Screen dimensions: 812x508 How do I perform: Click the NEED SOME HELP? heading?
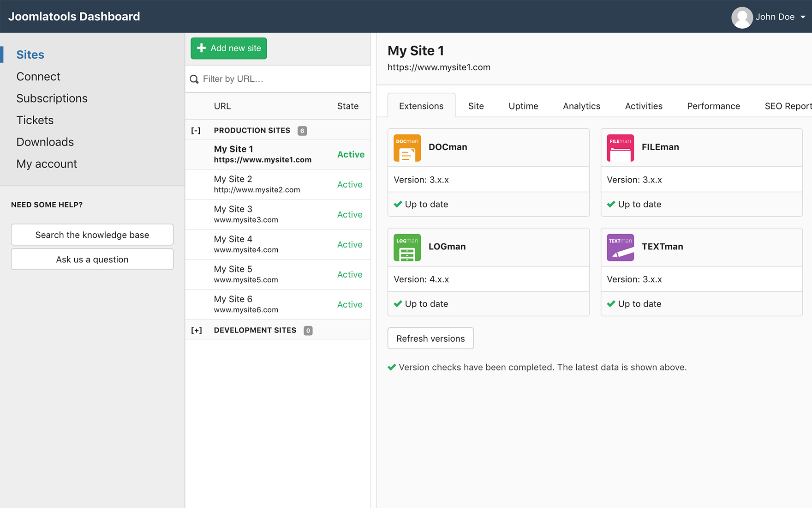47,205
